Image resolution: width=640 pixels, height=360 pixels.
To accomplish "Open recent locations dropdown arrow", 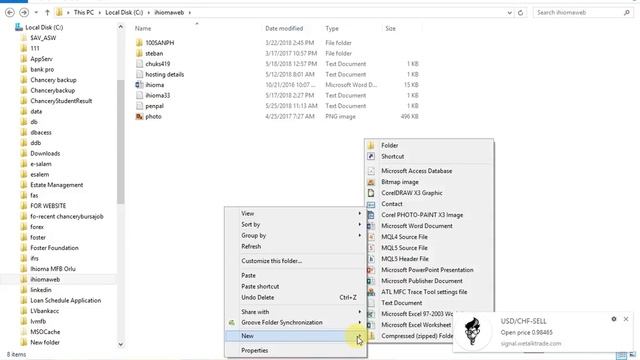I will (x=36, y=13).
